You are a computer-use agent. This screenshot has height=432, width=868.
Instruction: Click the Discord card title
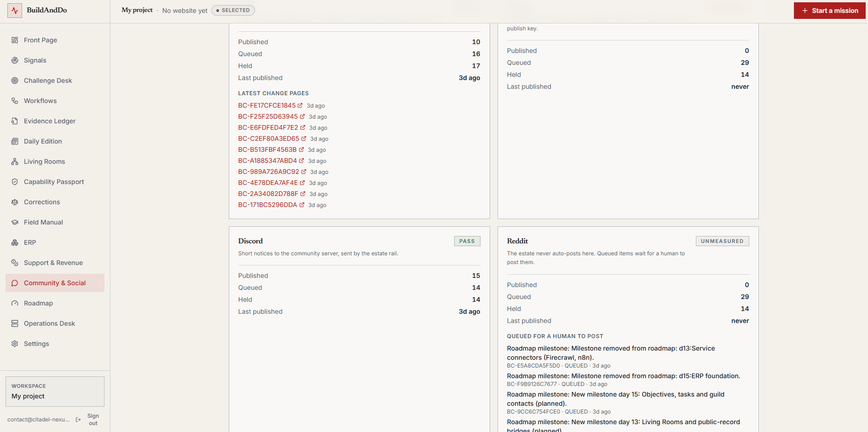tap(250, 241)
